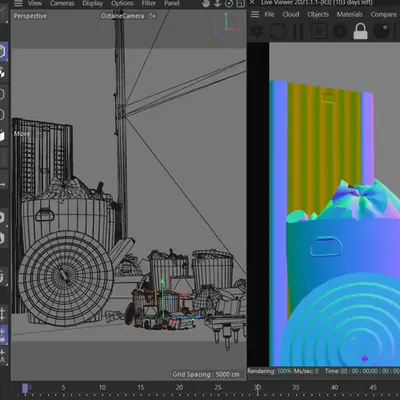
Task: Click the timeline playhead at frame 0
Action: [x=25, y=388]
